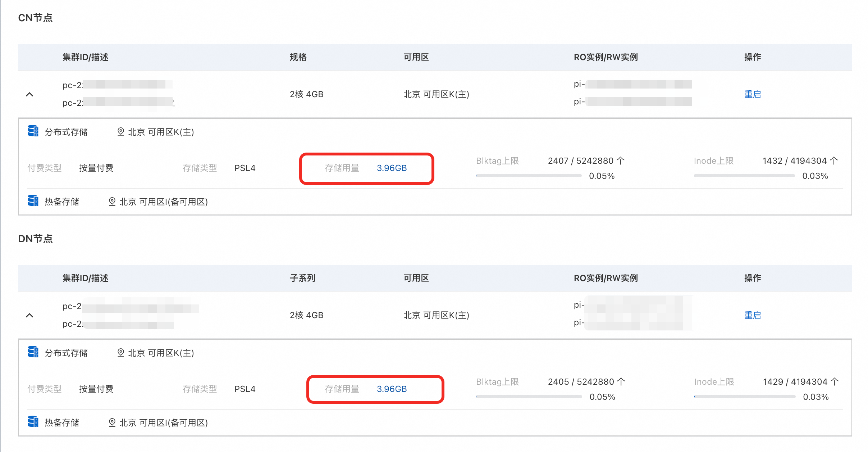
Task: Open CN node 存储用量 3.96GB link
Action: tap(392, 168)
